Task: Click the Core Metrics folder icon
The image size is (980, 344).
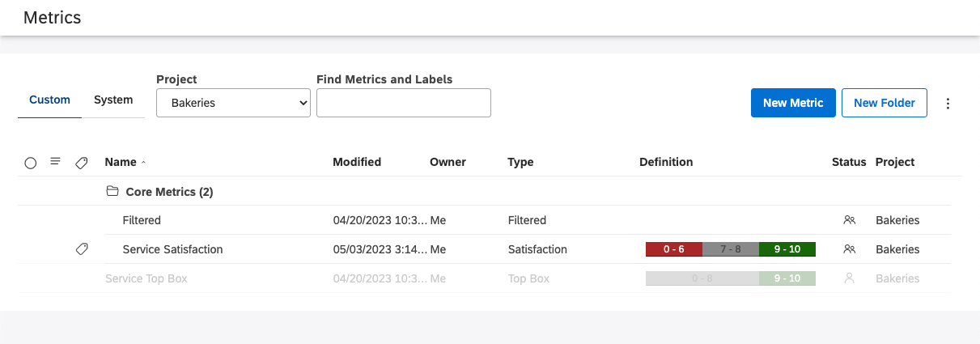Action: [x=112, y=192]
